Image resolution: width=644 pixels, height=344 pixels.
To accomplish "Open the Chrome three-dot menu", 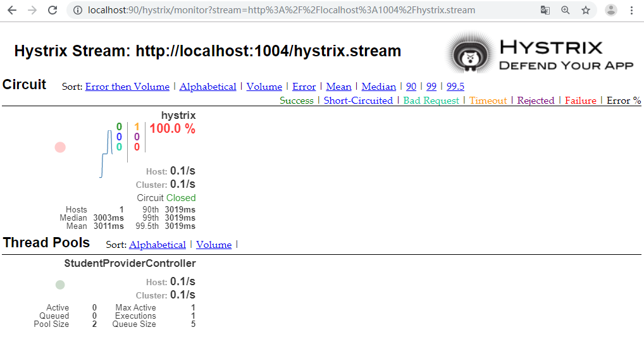I will (632, 10).
